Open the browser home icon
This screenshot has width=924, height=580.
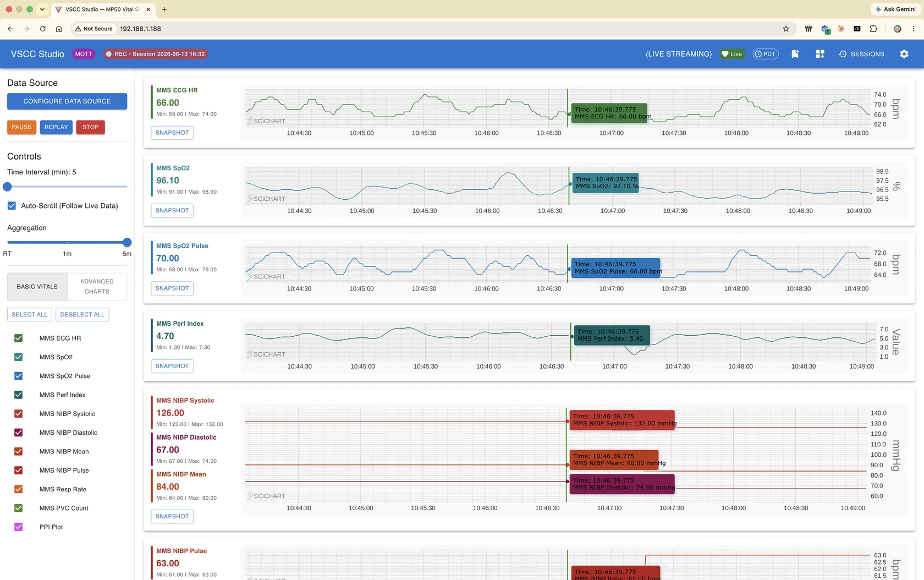tap(59, 29)
